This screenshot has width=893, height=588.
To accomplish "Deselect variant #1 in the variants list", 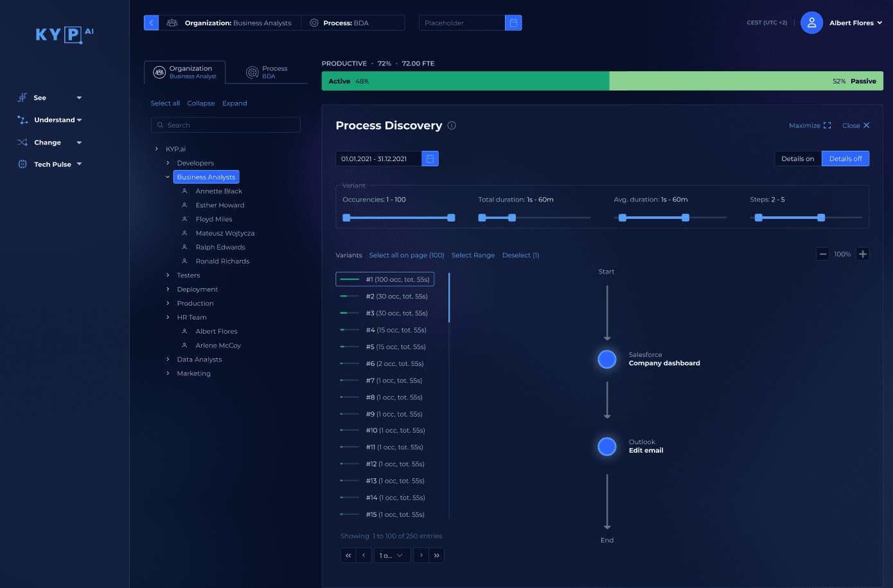I will (384, 279).
